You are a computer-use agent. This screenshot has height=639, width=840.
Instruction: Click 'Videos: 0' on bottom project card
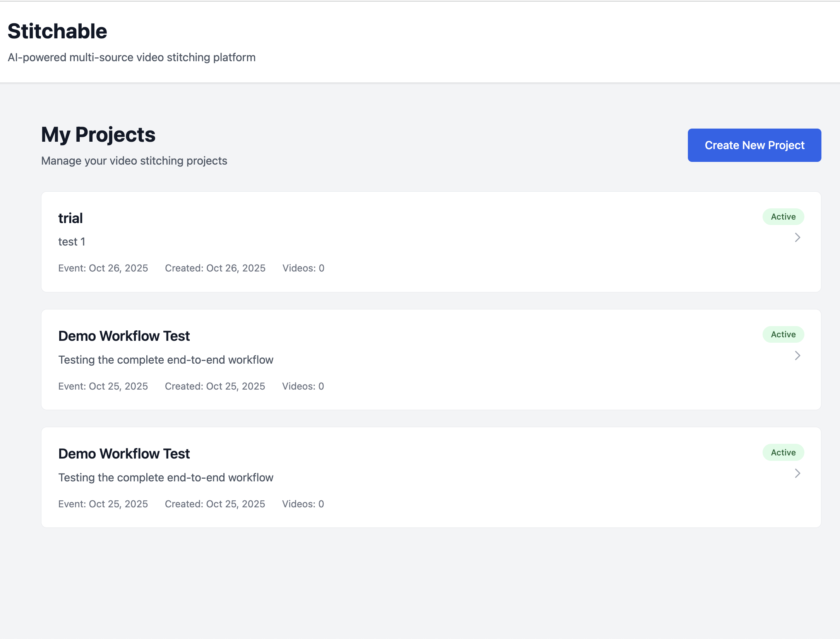coord(303,504)
